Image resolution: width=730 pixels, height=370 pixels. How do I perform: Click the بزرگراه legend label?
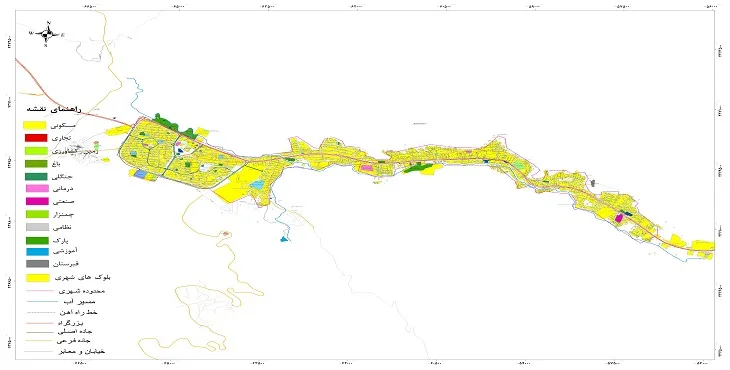click(70, 323)
